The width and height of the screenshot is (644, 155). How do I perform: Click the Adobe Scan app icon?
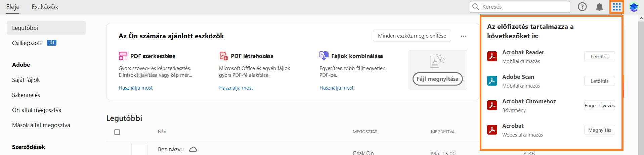(x=492, y=81)
